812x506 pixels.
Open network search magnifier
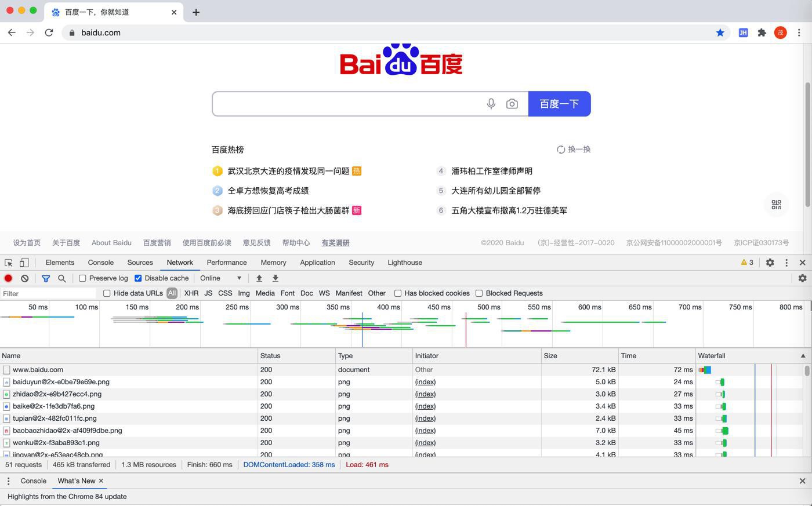click(x=61, y=278)
